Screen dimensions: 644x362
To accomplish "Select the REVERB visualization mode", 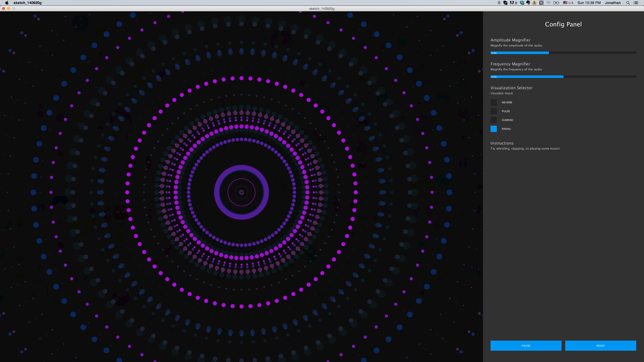I will [x=494, y=102].
